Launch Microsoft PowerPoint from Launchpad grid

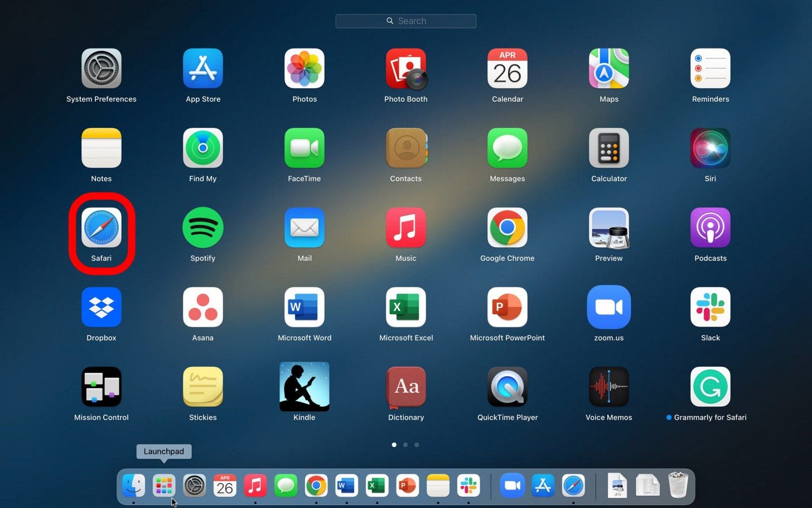click(x=507, y=307)
